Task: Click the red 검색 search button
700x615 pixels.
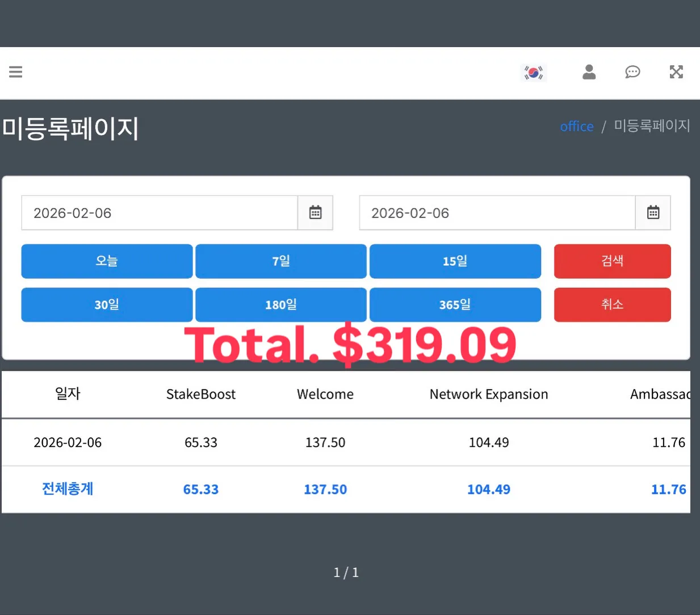Action: (x=613, y=261)
